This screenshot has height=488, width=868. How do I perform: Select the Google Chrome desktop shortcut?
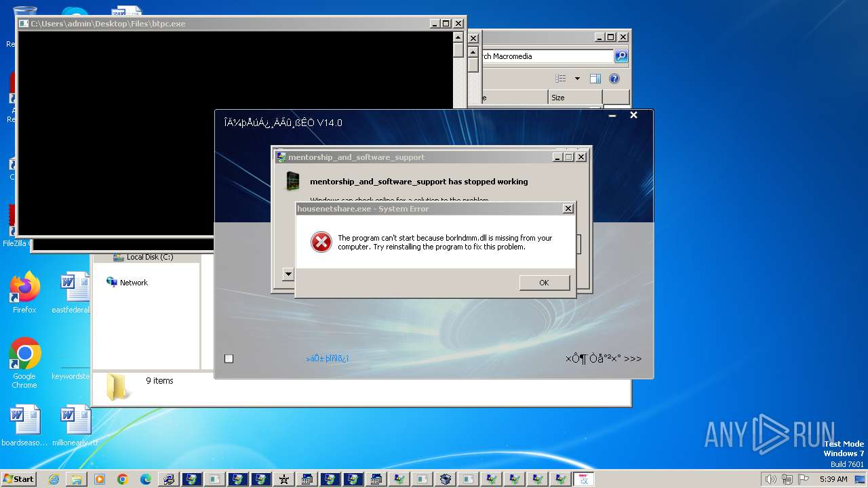point(24,363)
